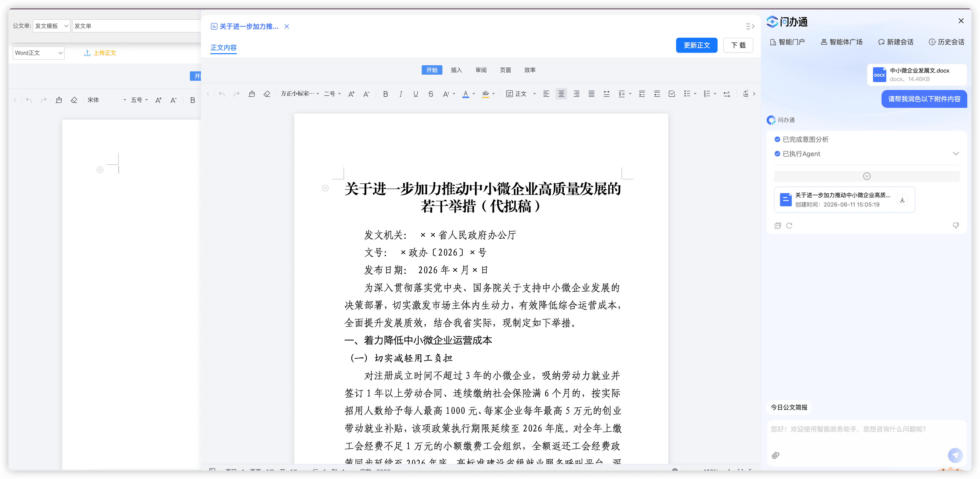
Task: Toggle italic formatting
Action: (x=400, y=94)
